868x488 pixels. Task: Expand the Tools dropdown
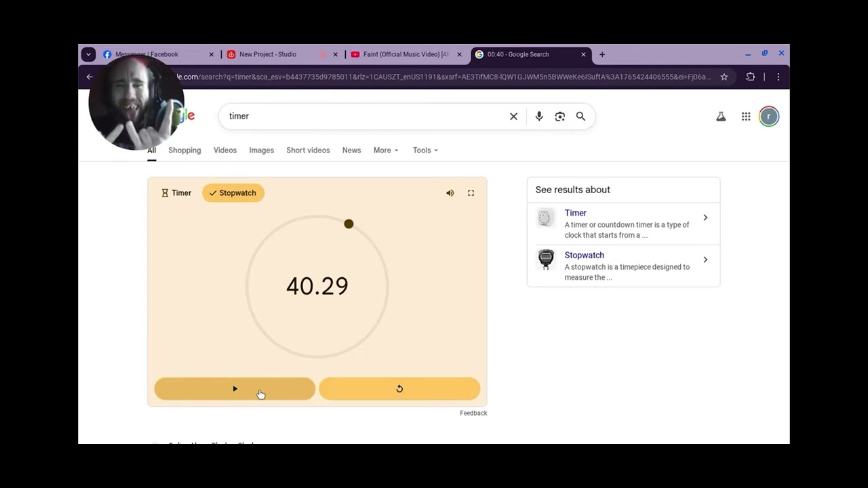[x=425, y=150]
